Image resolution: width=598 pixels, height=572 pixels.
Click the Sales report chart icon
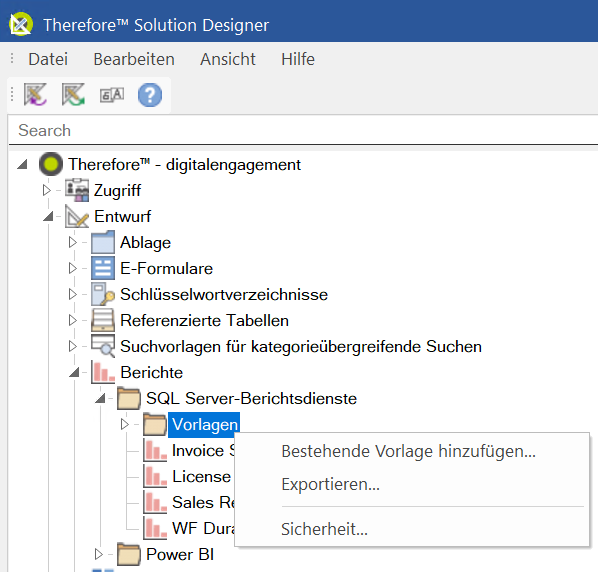pyautogui.click(x=155, y=502)
